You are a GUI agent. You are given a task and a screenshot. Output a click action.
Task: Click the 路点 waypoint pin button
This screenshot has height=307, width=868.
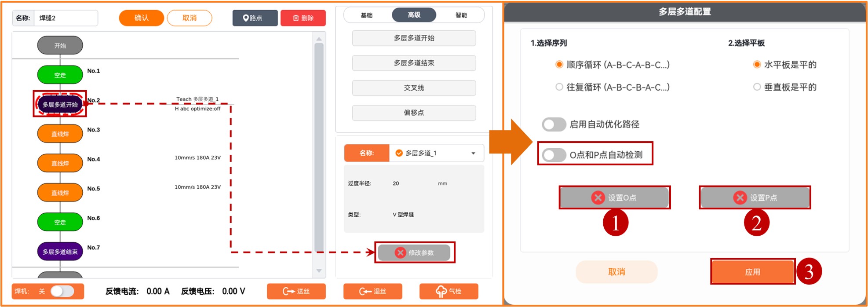[255, 18]
